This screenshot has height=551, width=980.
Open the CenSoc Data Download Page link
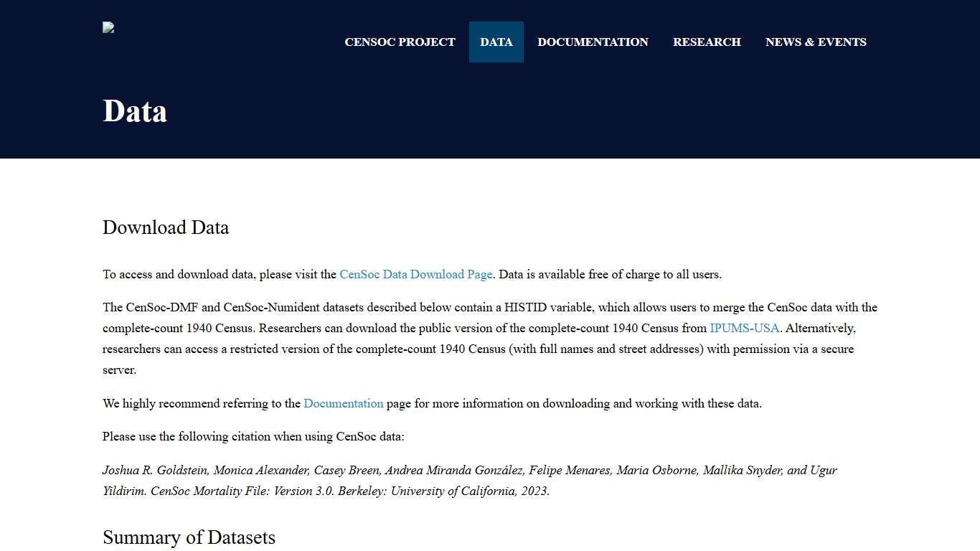415,274
